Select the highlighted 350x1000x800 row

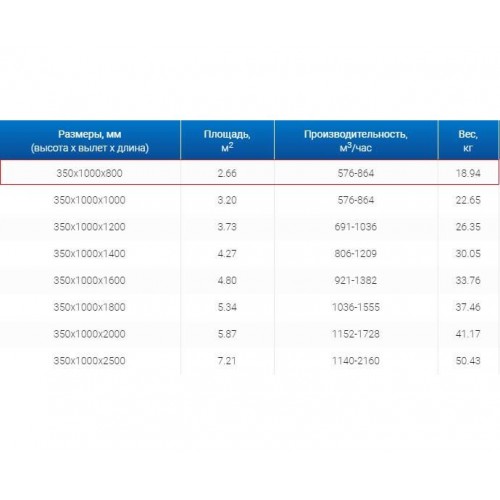tap(249, 172)
